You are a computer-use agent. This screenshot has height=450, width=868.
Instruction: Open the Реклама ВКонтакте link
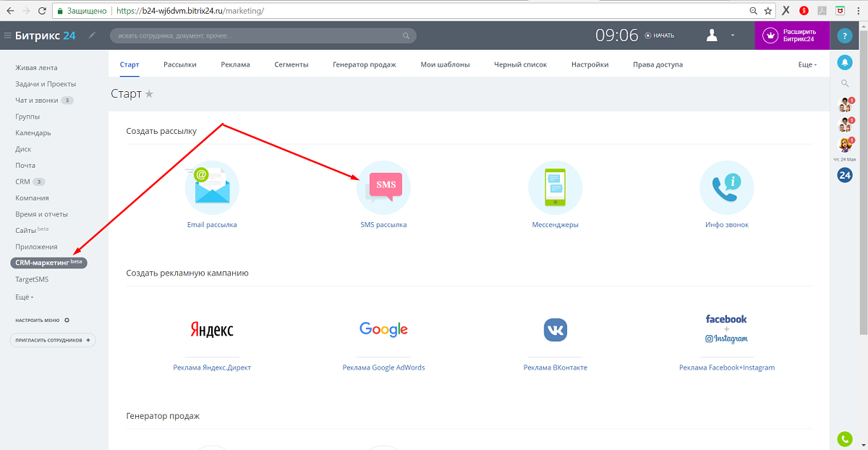pyautogui.click(x=556, y=368)
